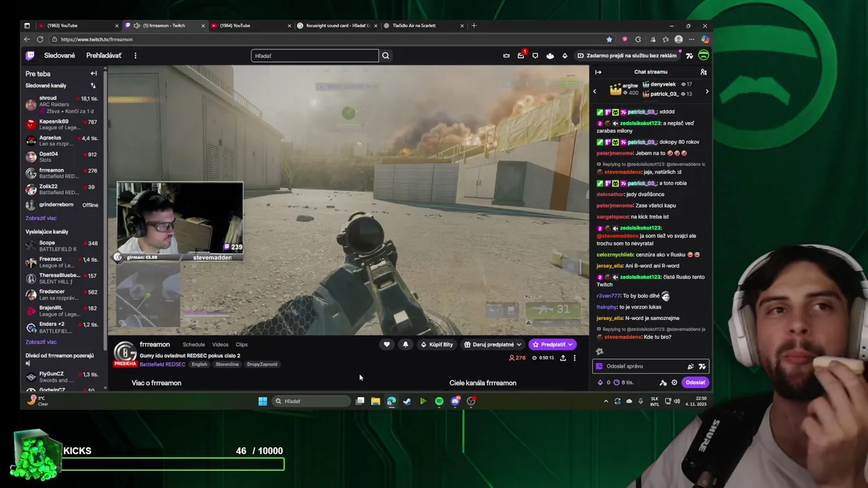Open firedancer channel in sidebar
The width and height of the screenshot is (868, 488).
pos(62,295)
